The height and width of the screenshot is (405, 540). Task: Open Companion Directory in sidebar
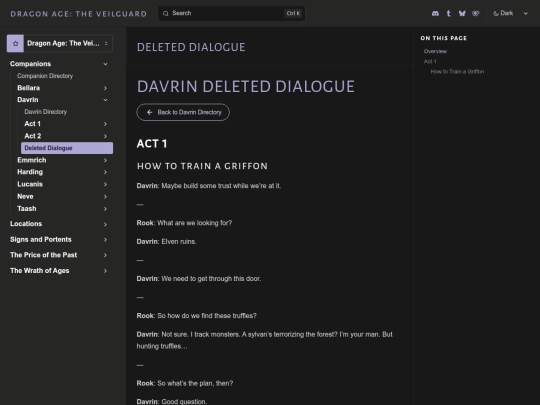tap(45, 76)
